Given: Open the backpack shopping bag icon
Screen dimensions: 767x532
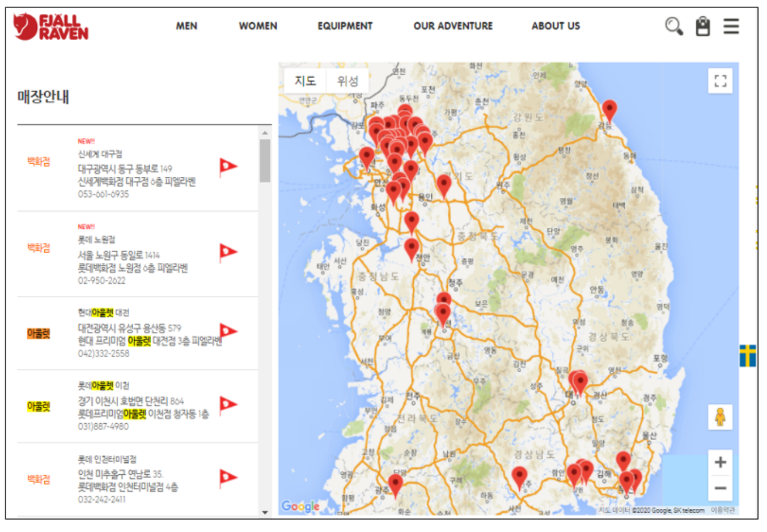Looking at the screenshot, I should click(x=703, y=26).
